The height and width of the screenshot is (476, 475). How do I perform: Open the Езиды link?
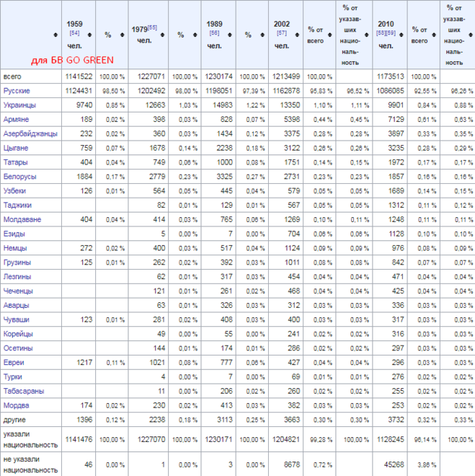14,234
